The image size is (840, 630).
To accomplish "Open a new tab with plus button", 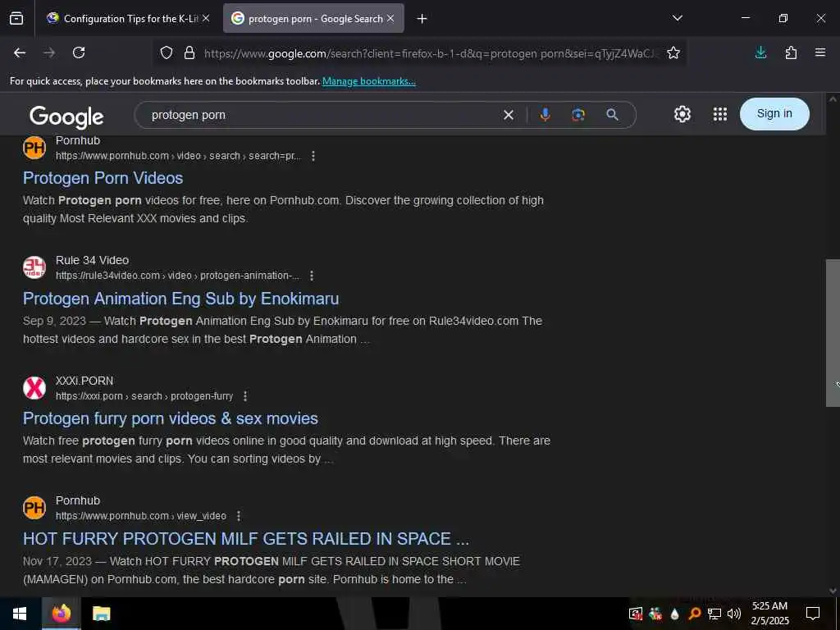I will pyautogui.click(x=422, y=19).
